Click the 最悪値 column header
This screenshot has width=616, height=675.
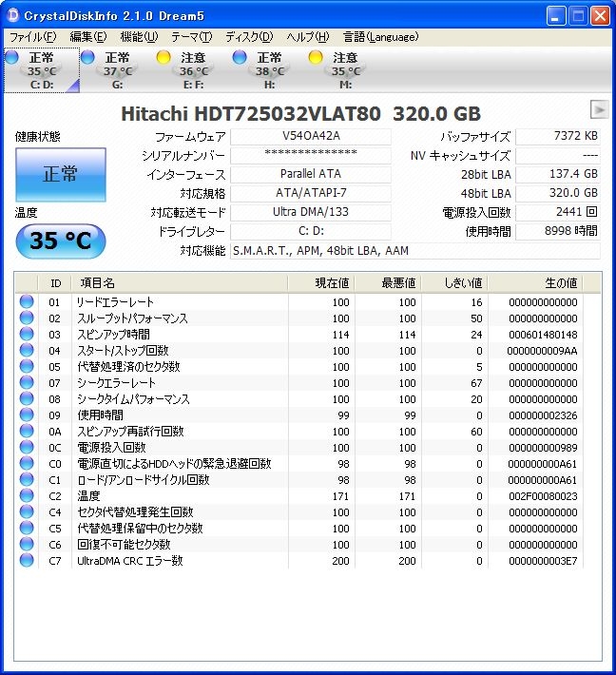click(x=388, y=283)
